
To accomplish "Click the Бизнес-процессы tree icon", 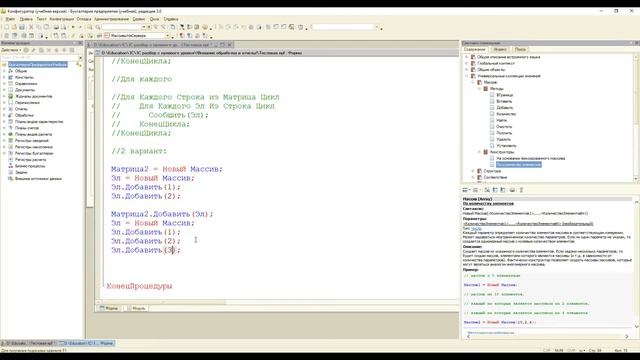I will click(x=11, y=166).
